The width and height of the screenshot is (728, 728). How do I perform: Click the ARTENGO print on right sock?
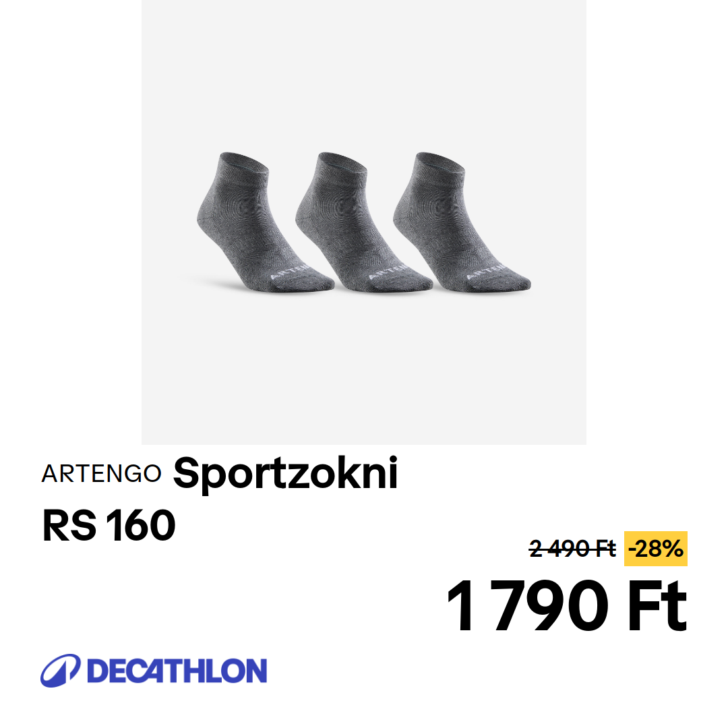[485, 272]
